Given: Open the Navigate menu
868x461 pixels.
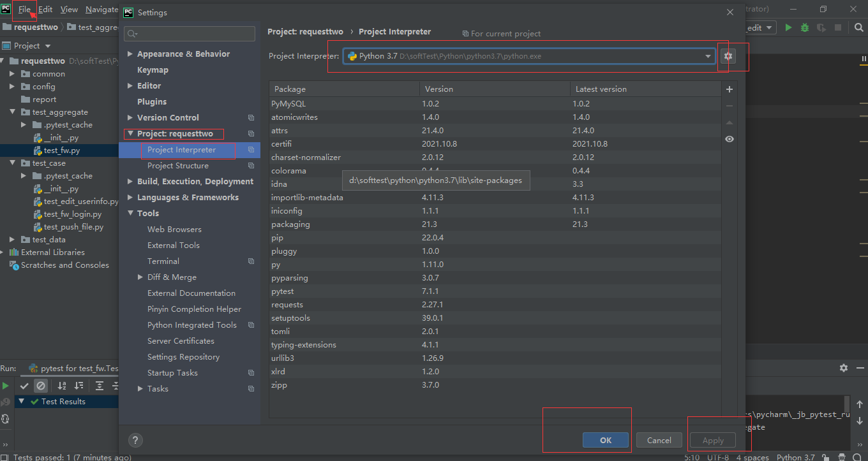Looking at the screenshot, I should [101, 10].
